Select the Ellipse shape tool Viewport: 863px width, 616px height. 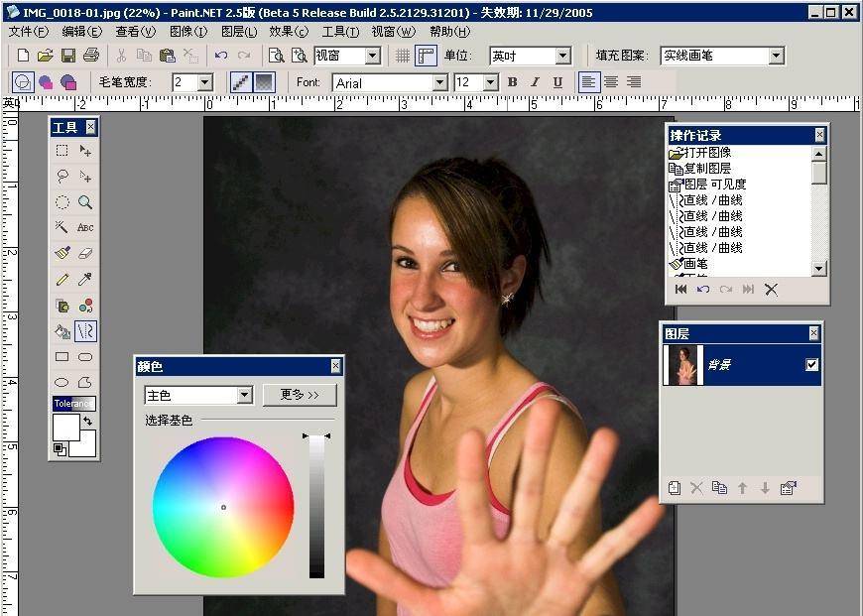pyautogui.click(x=62, y=382)
